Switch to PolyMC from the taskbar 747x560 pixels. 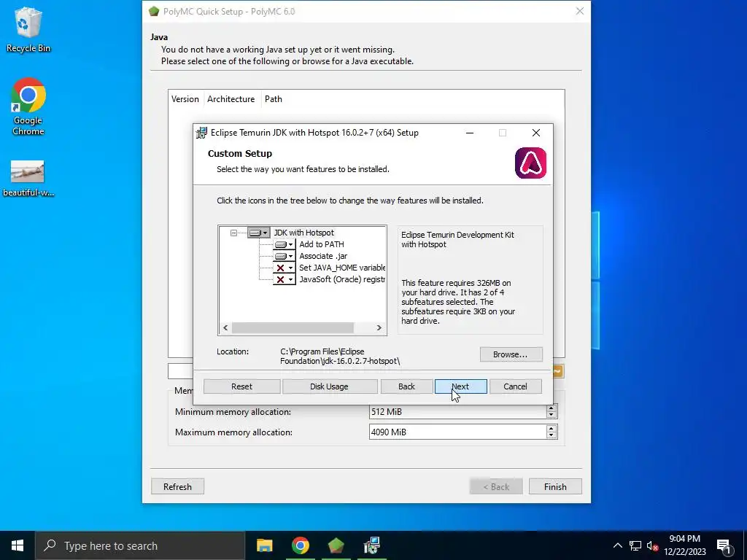336,545
